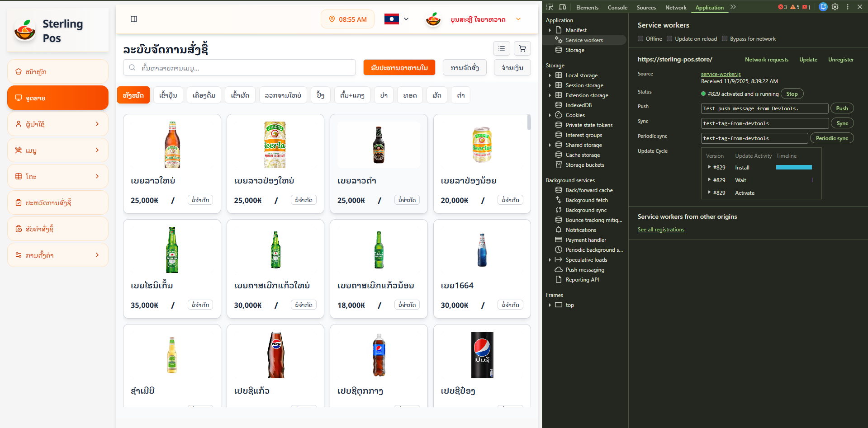Check Update on reload option

pyautogui.click(x=669, y=39)
